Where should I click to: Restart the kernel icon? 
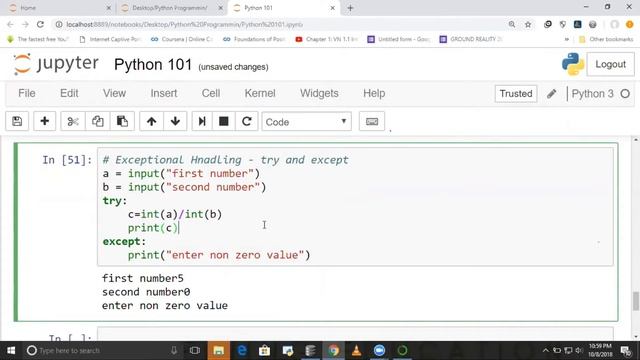(247, 121)
